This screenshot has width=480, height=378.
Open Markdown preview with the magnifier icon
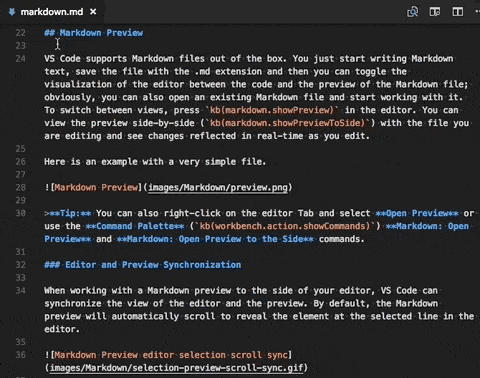[413, 12]
